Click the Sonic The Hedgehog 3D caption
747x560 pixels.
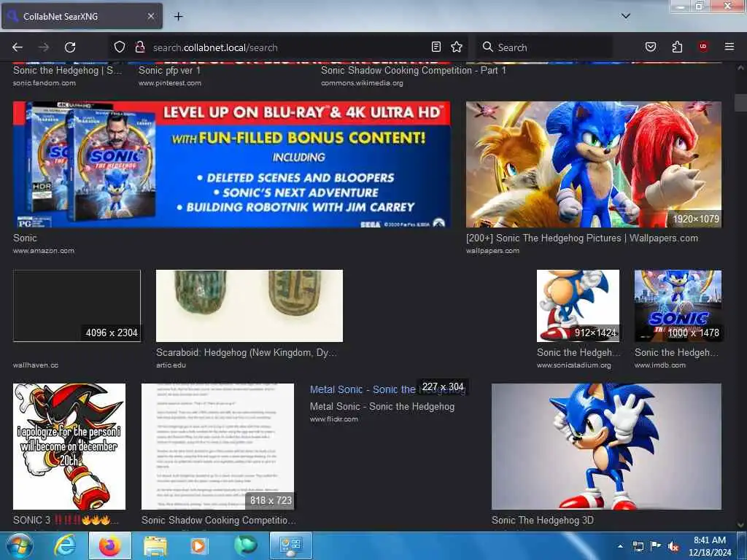click(x=543, y=521)
